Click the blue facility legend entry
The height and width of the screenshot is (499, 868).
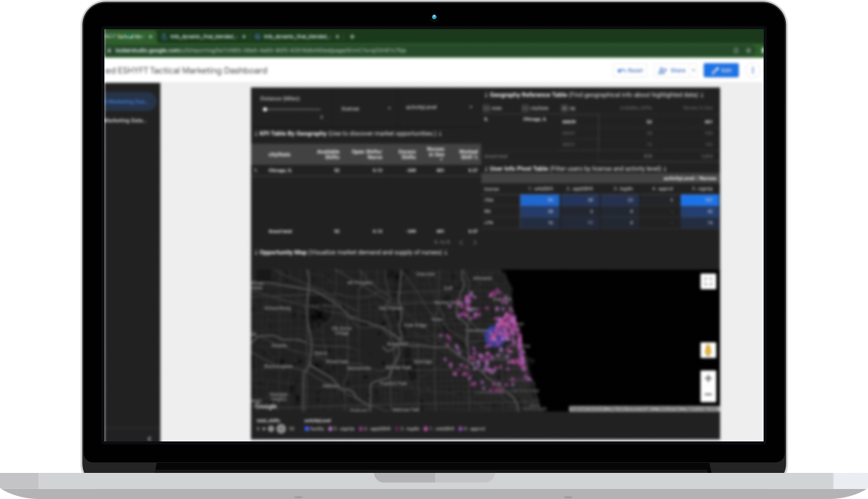(315, 428)
